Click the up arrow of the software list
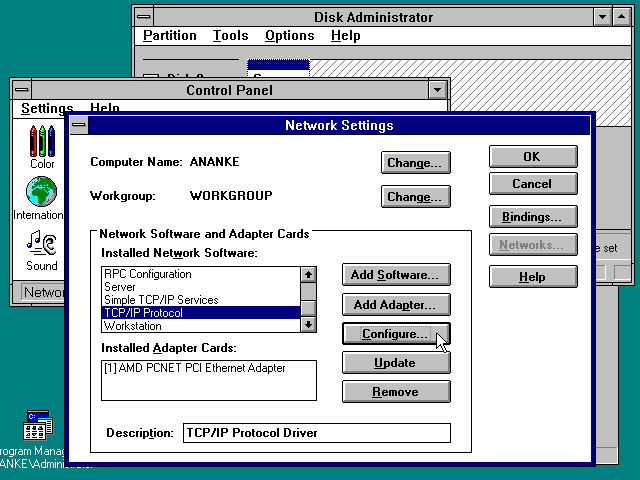 pos(308,274)
